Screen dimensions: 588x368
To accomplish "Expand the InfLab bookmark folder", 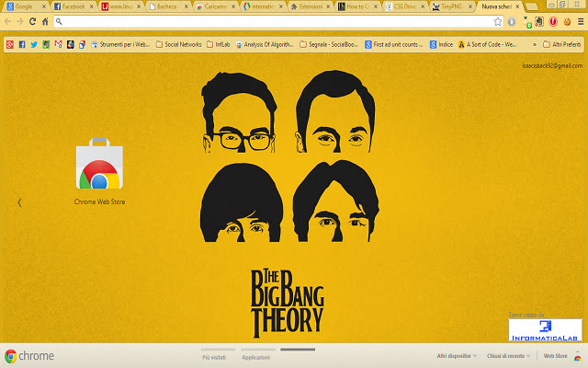I will click(x=219, y=45).
